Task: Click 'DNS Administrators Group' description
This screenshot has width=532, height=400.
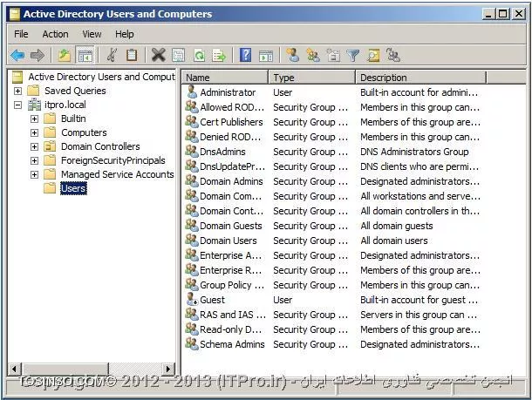Action: [x=414, y=152]
